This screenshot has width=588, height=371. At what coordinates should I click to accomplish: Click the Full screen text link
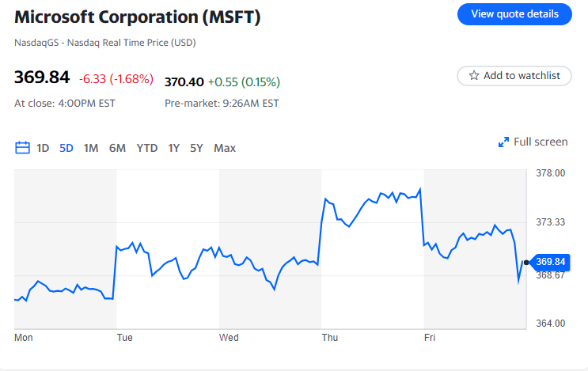541,142
